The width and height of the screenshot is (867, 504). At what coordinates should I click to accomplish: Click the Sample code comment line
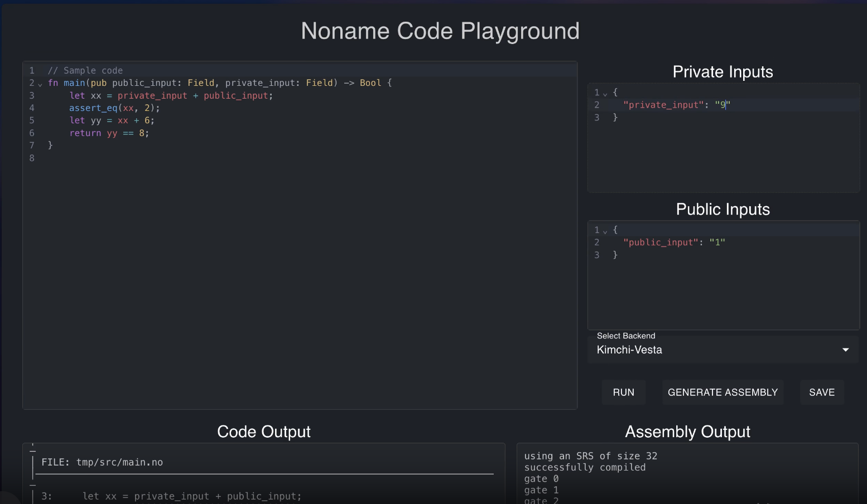click(x=85, y=71)
